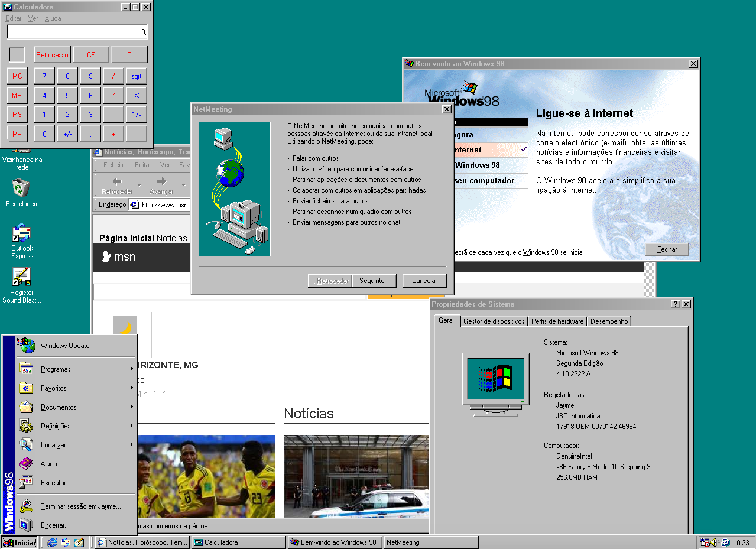Open Executar... from the Start menu
Image resolution: width=756 pixels, height=549 pixels.
56,483
